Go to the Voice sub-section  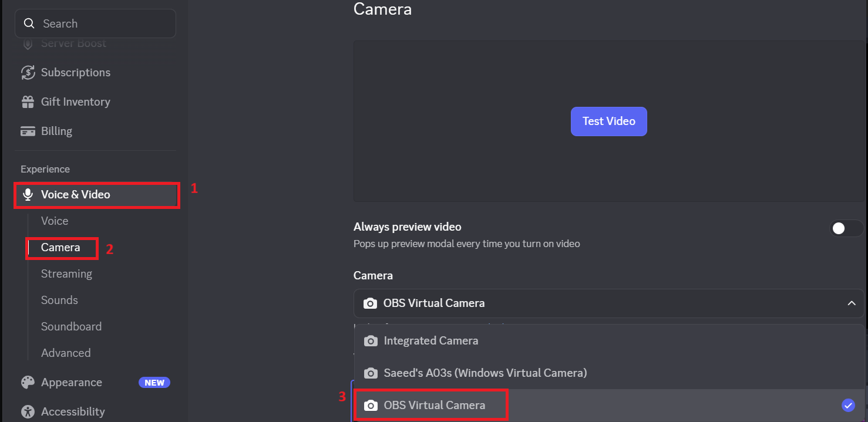55,221
